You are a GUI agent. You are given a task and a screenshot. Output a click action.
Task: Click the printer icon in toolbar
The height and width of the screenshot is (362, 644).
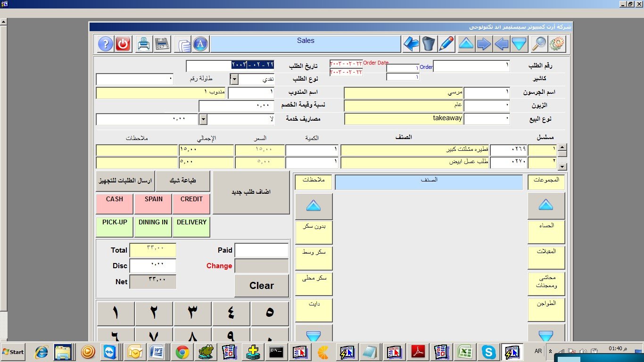click(x=144, y=44)
